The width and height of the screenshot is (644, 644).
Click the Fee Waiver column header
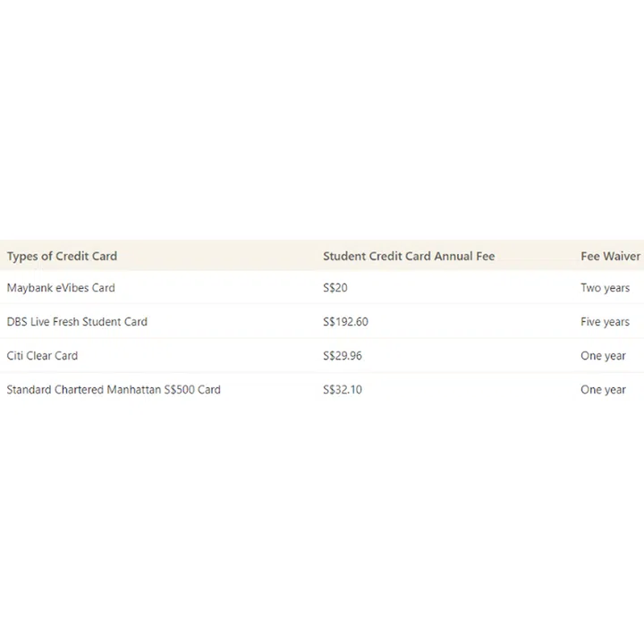tap(610, 256)
